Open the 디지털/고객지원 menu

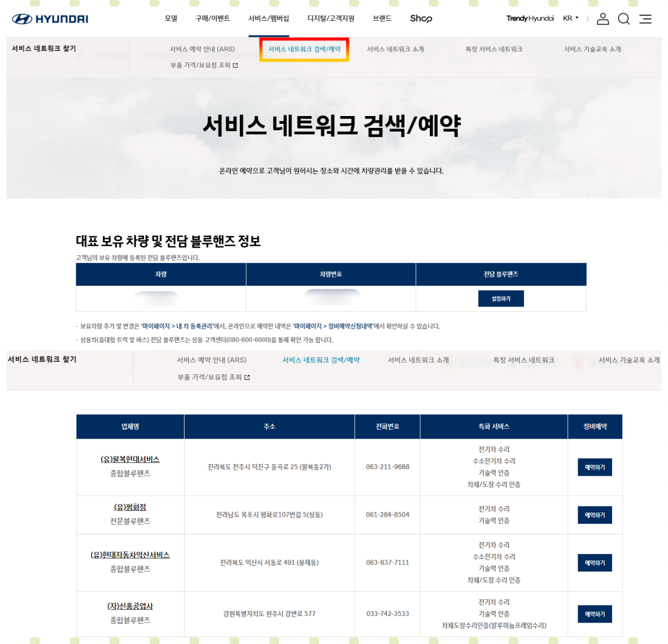(x=330, y=18)
